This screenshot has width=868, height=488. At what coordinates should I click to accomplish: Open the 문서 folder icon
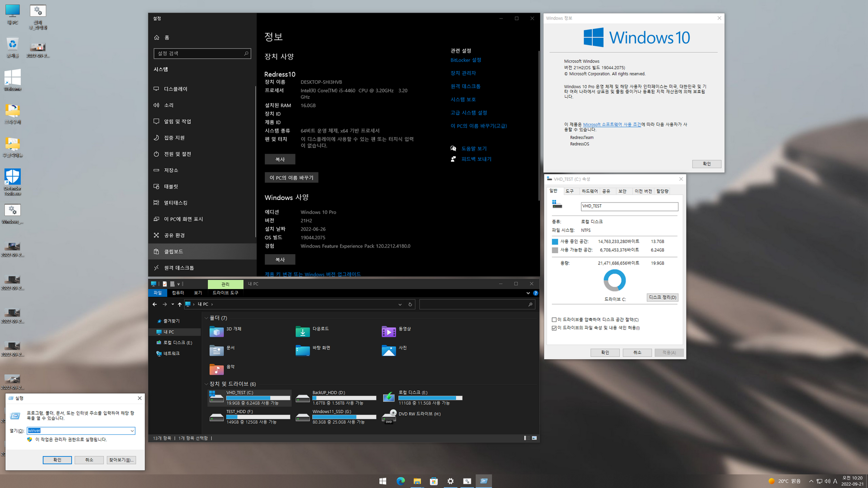point(217,351)
